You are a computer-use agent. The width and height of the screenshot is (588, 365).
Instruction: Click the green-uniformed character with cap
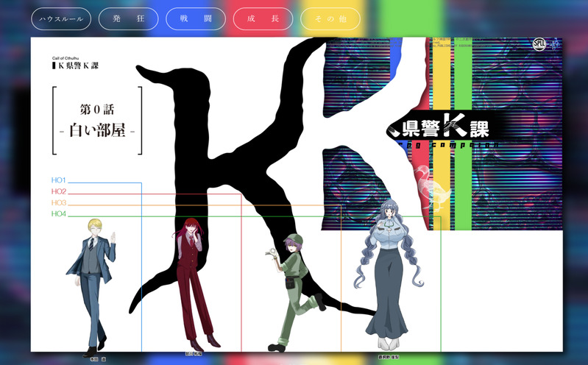click(x=295, y=292)
